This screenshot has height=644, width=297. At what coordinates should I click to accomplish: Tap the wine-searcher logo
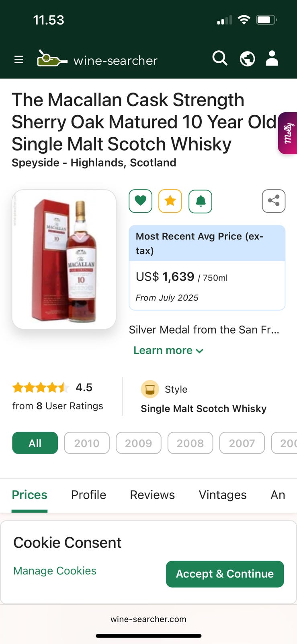(97, 60)
